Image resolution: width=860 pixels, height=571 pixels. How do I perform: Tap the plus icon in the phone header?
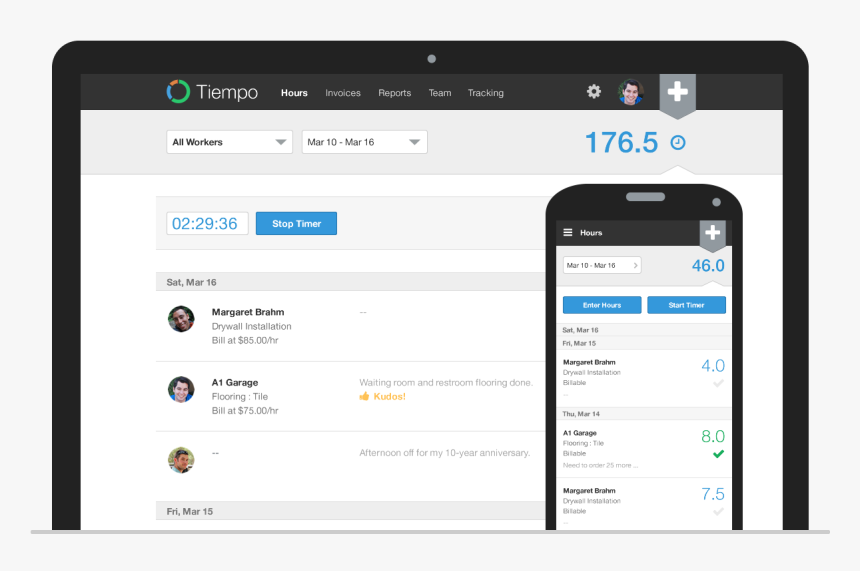click(712, 233)
